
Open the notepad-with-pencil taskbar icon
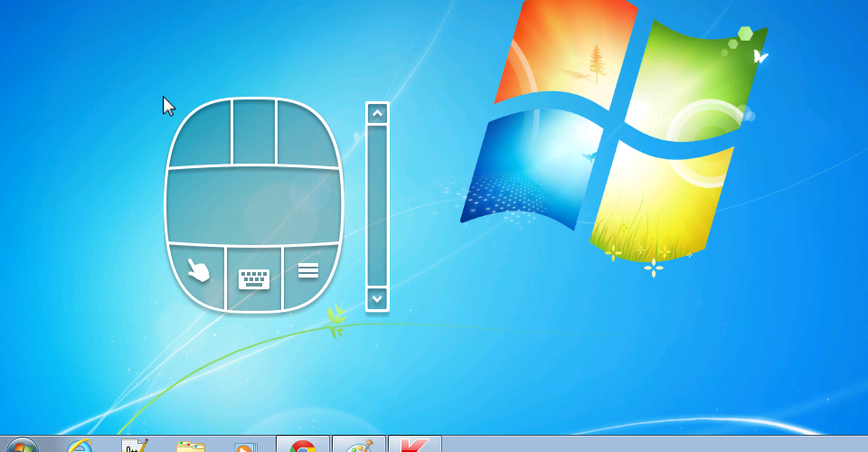135,446
